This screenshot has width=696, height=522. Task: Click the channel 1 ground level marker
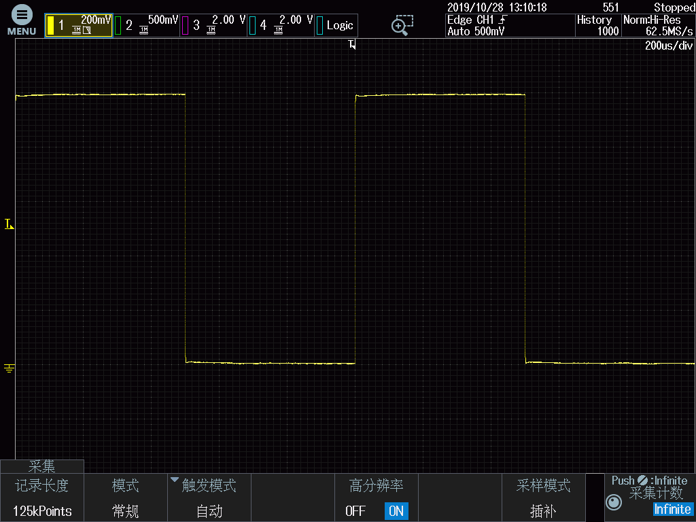click(9, 369)
